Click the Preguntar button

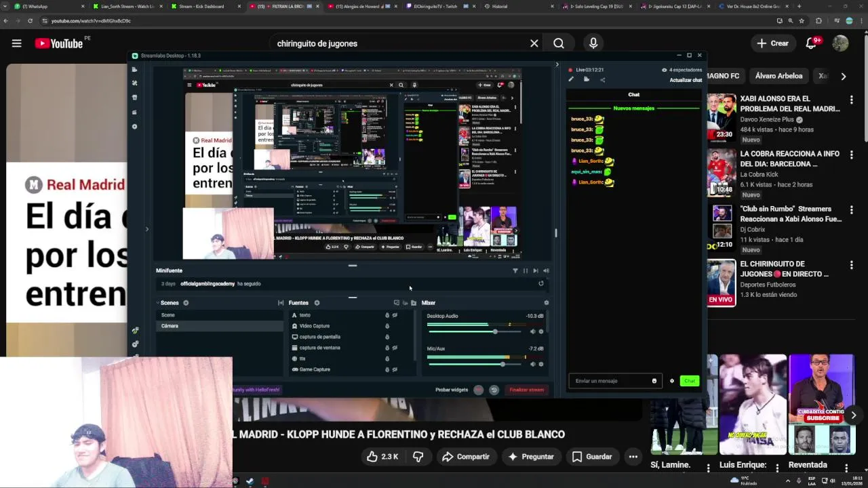coord(530,457)
